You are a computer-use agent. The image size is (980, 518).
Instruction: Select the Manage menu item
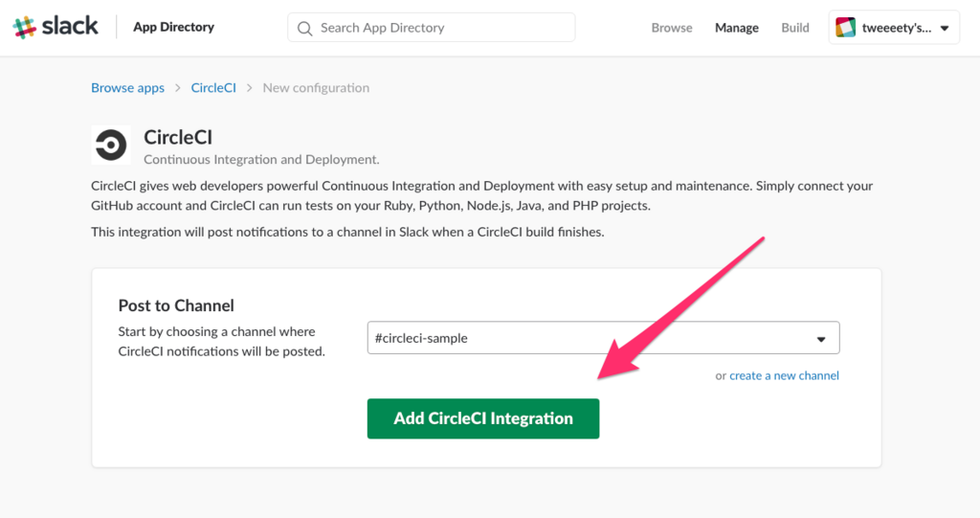737,28
